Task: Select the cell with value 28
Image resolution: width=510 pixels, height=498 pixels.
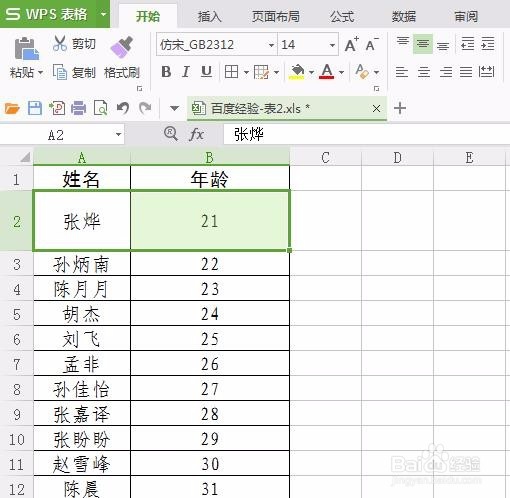Action: click(x=210, y=414)
